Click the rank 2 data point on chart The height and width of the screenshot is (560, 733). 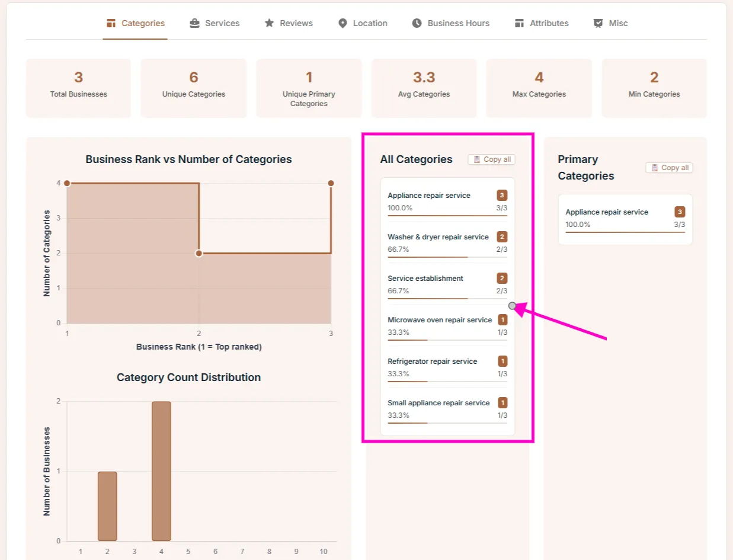point(199,253)
